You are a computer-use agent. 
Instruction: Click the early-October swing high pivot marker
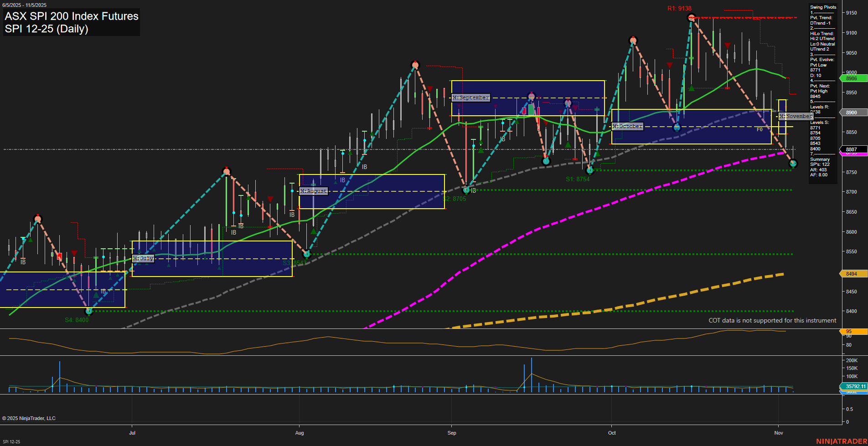pos(633,41)
